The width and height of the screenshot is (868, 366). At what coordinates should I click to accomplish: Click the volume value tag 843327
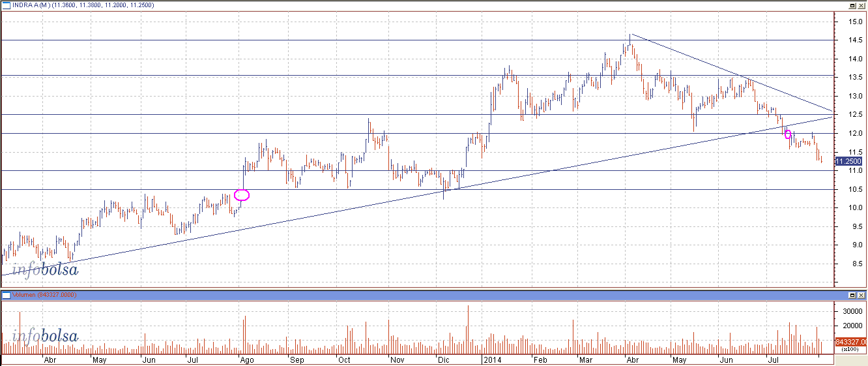click(x=850, y=342)
